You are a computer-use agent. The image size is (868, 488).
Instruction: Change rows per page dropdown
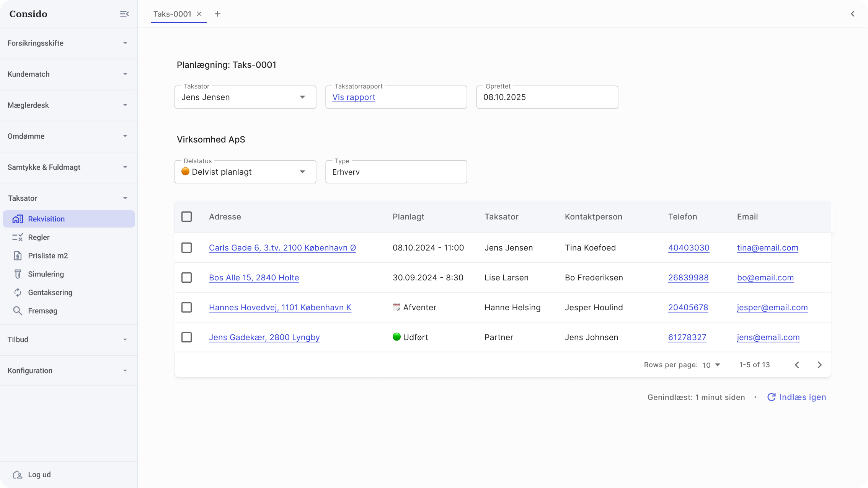(x=711, y=365)
